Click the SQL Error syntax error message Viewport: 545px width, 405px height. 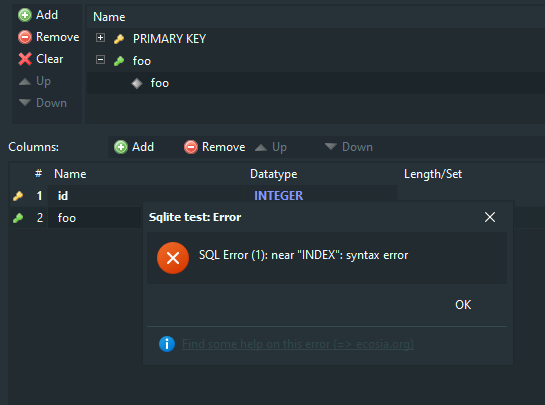click(x=303, y=255)
